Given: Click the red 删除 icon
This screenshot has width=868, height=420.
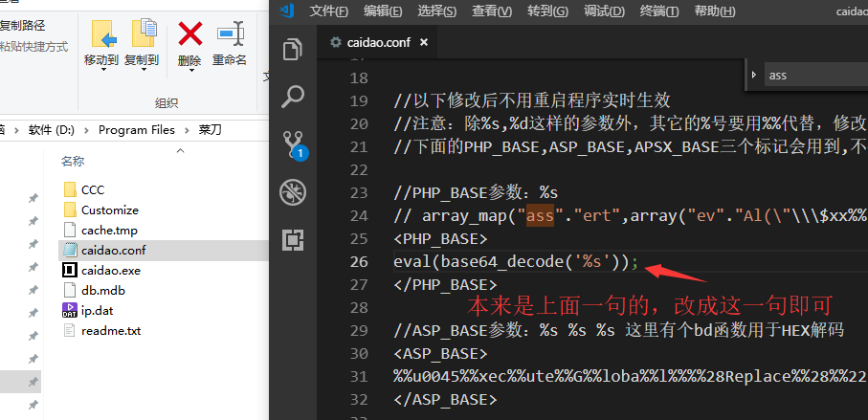Looking at the screenshot, I should (189, 33).
